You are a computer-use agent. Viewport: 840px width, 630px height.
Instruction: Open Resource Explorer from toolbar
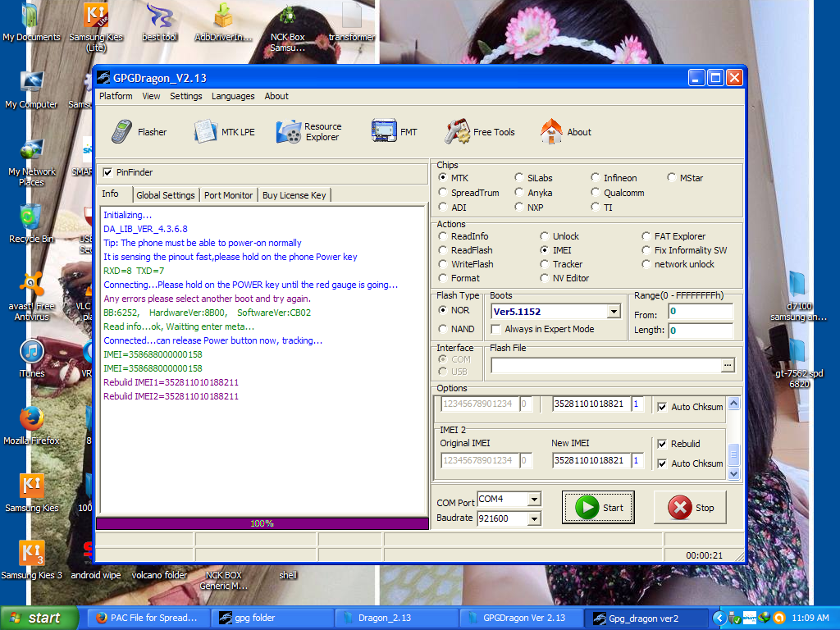click(x=289, y=131)
